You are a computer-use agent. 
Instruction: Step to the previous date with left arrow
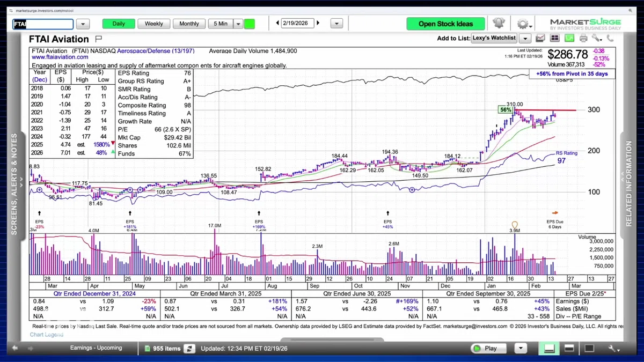277,24
